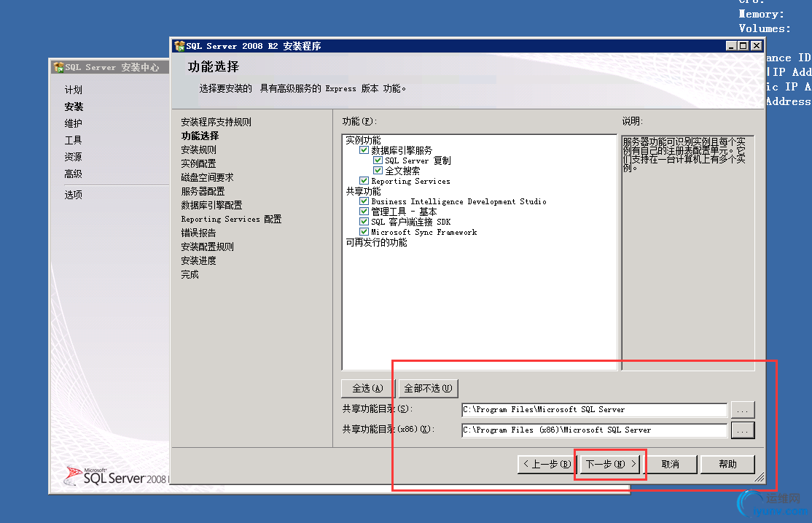
Task: Select 安装 in 安装中心 window
Action: 74,106
